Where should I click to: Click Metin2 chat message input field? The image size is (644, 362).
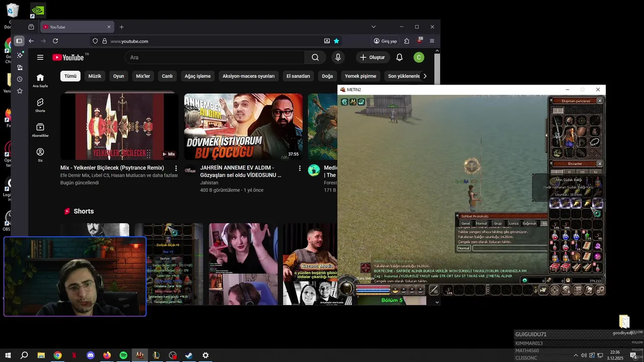pyautogui.click(x=510, y=248)
